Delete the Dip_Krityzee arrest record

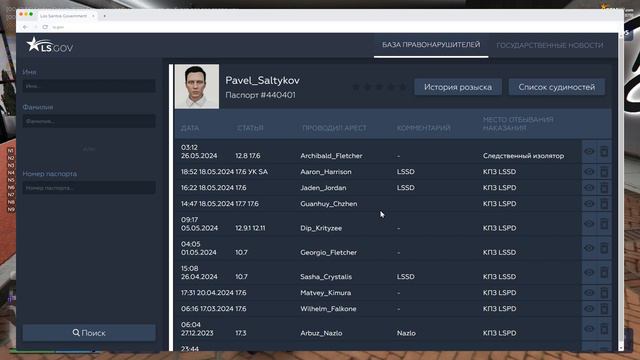[x=604, y=224]
